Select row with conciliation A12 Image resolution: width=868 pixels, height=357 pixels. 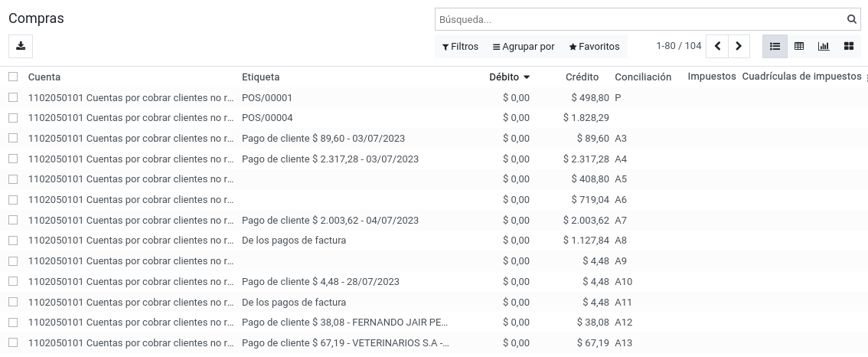13,322
